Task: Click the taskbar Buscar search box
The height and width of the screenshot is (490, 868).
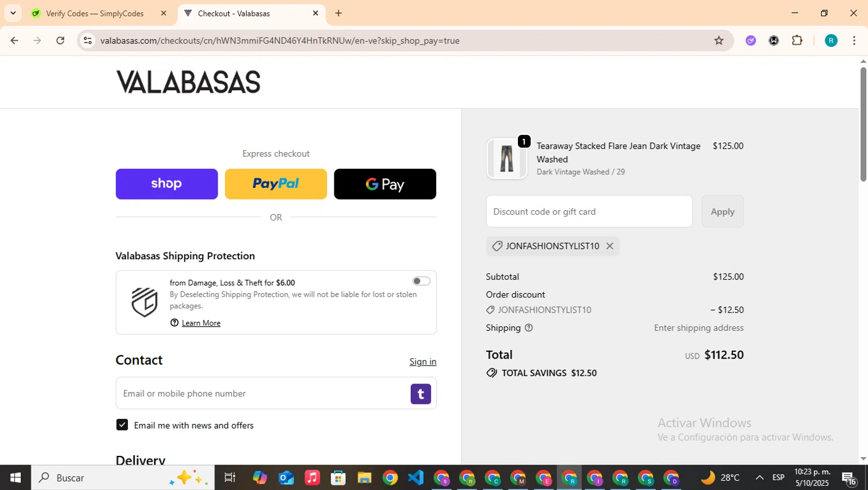Action: point(123,478)
